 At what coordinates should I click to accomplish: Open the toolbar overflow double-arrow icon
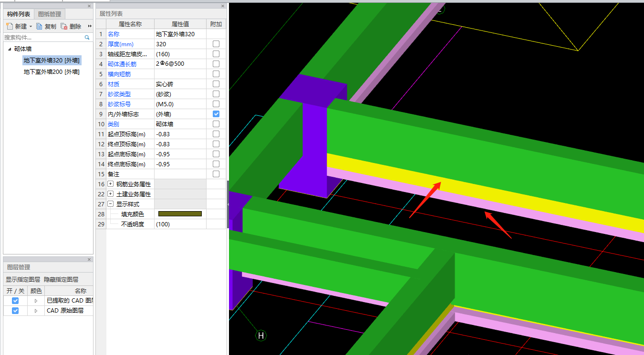90,26
